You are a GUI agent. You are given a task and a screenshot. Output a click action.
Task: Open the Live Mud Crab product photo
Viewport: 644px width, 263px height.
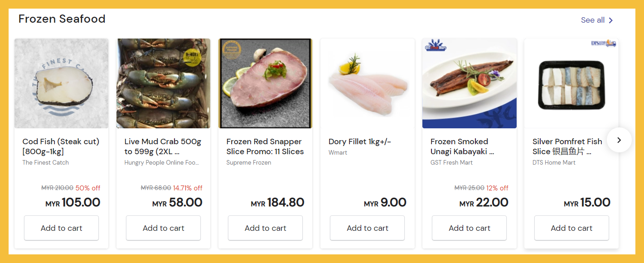point(163,83)
